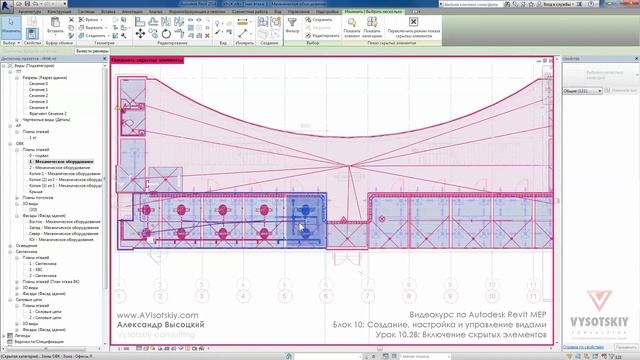Screen dimensions: 640x360
Task: Select the Move tool cross-arrows icon
Action: [x=140, y=34]
